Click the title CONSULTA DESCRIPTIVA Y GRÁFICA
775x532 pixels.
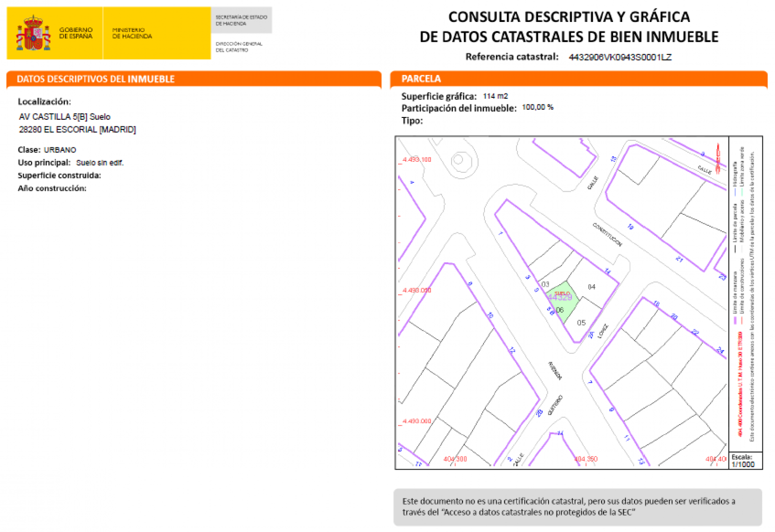point(569,17)
